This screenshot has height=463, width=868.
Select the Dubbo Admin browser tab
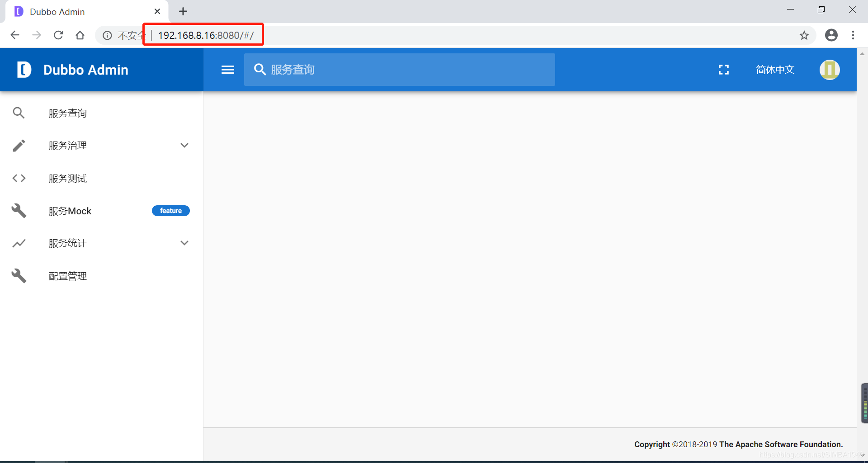[87, 12]
